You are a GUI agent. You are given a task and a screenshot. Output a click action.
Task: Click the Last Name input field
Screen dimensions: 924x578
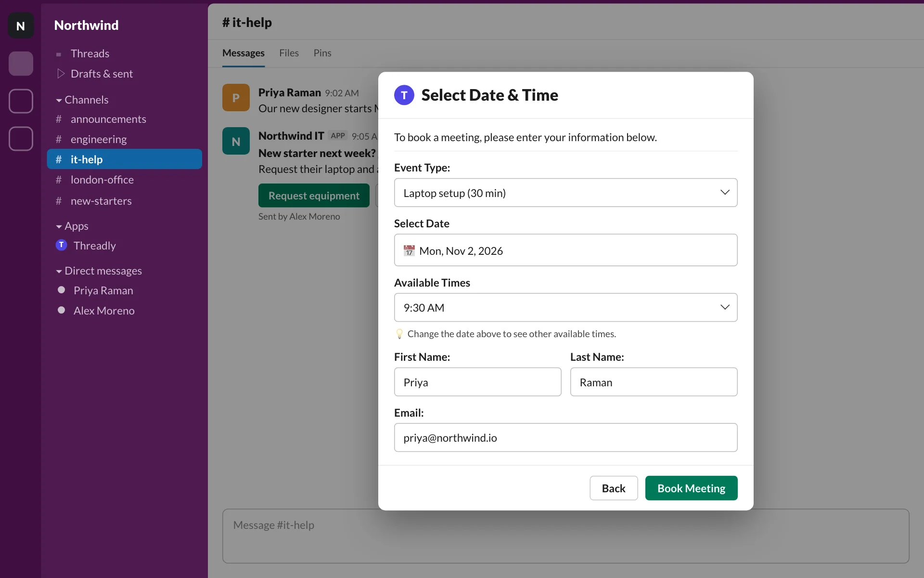click(654, 382)
